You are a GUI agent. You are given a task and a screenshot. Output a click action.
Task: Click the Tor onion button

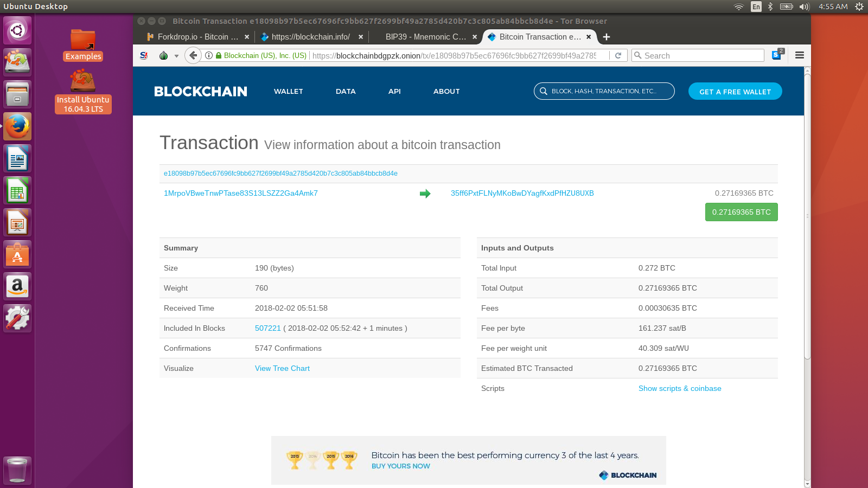(163, 55)
